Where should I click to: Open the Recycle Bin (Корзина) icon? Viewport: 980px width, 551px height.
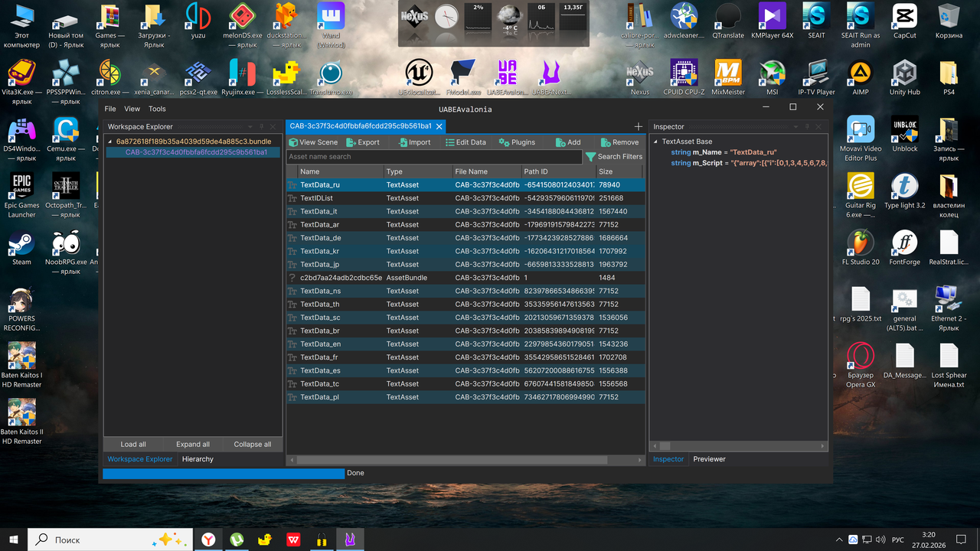pyautogui.click(x=949, y=21)
